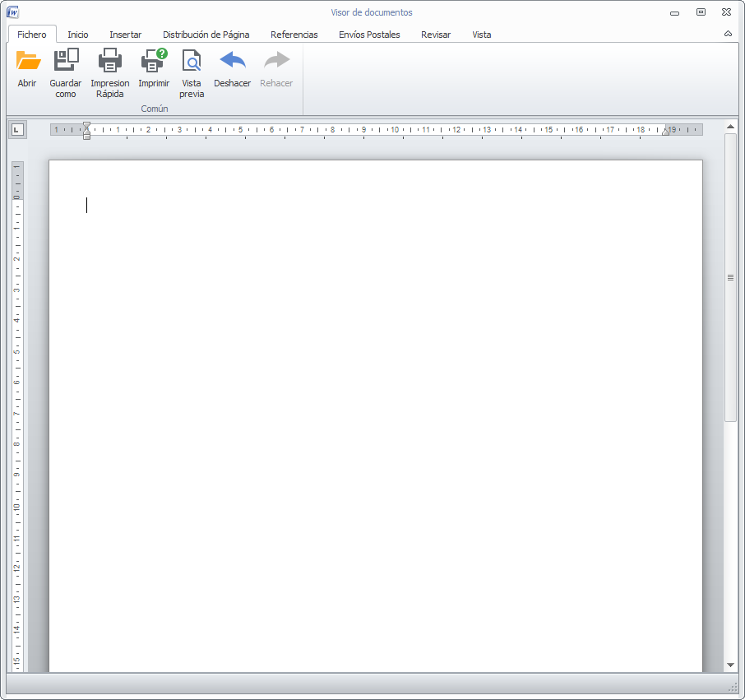
Task: Click the Impresion Rápida printer icon
Action: click(x=109, y=61)
